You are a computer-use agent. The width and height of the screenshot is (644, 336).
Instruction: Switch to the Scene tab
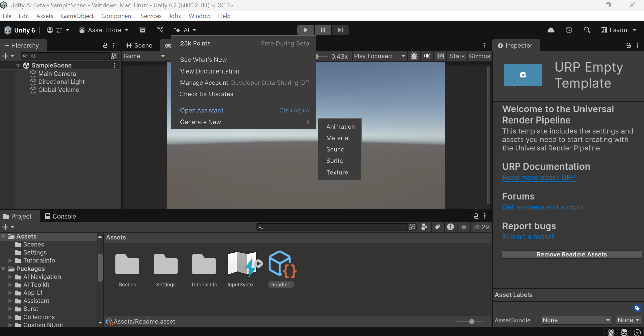click(x=139, y=45)
